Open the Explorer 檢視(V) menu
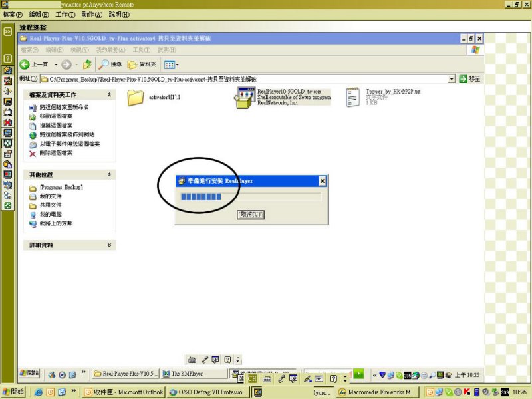 click(x=80, y=50)
